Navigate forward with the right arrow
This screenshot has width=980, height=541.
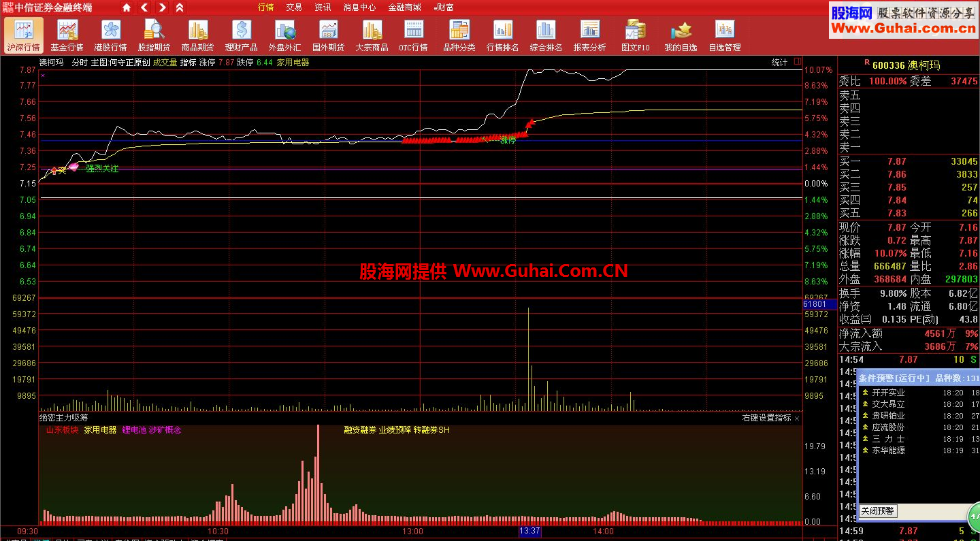point(162,7)
